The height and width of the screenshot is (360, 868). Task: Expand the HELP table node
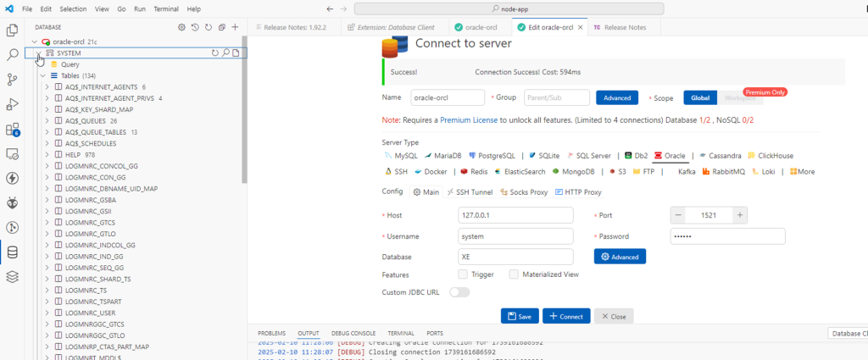(47, 155)
